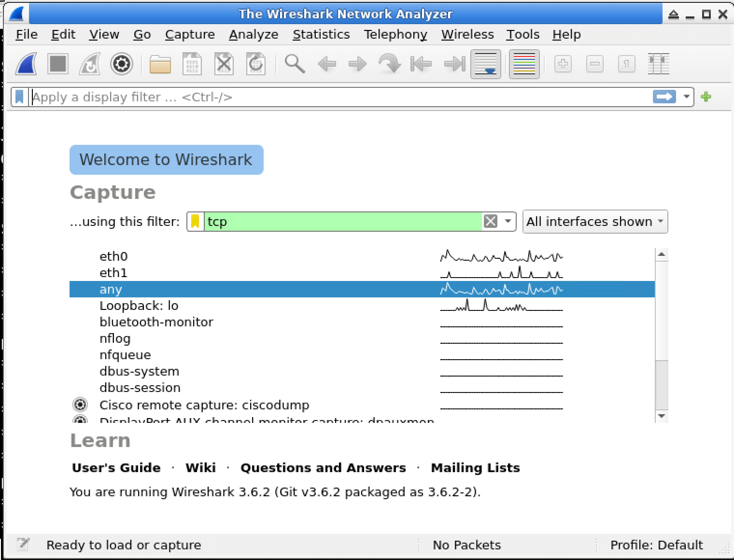Toggle packet colorization rules button
The width and height of the screenshot is (734, 560).
524,64
